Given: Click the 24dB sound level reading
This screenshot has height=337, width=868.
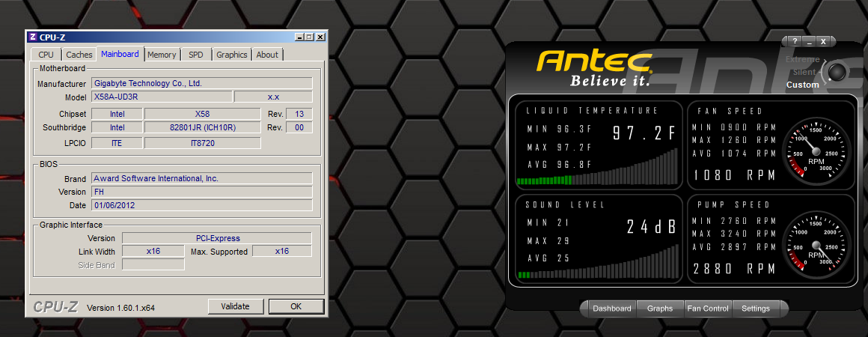Looking at the screenshot, I should pos(652,227).
